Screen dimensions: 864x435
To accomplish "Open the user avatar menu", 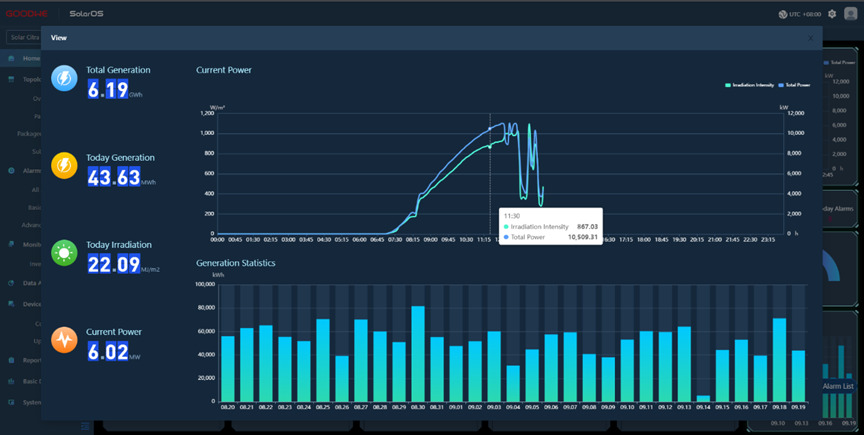I will 850,14.
